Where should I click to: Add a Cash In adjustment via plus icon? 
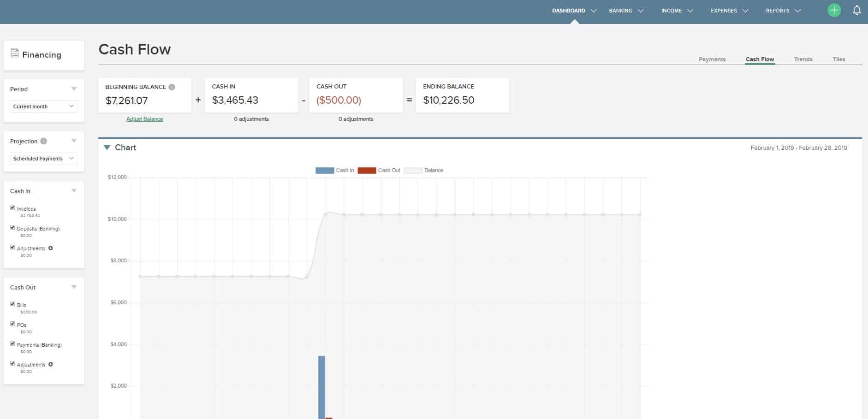tap(51, 248)
